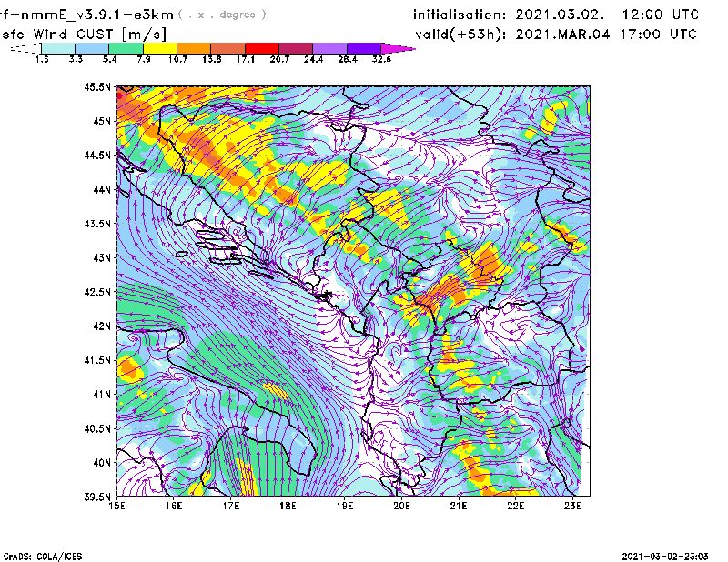Click the legend value 10.7

click(177, 59)
